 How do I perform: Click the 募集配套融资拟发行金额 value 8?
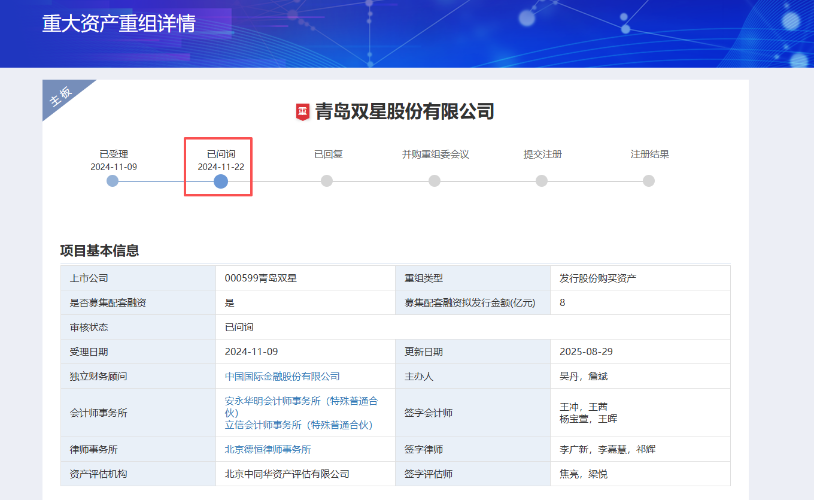[562, 302]
